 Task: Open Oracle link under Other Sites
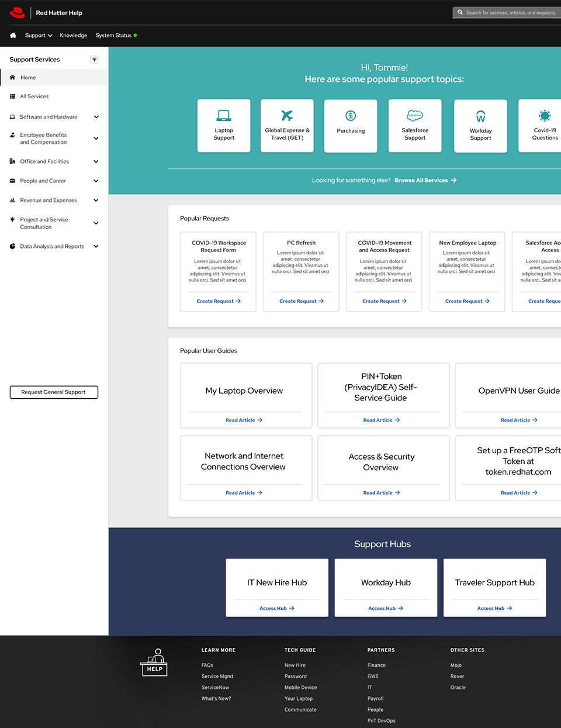pyautogui.click(x=458, y=688)
